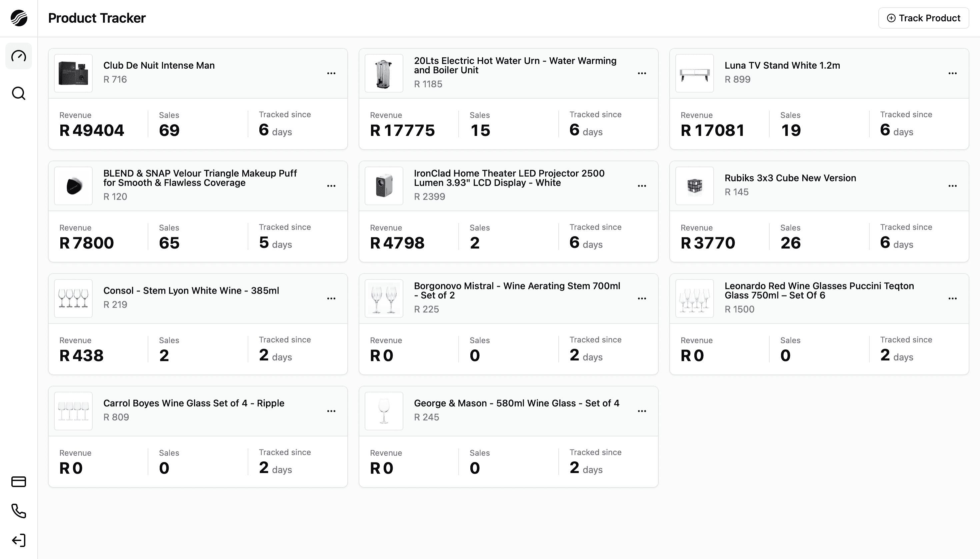
Task: Click the Rubiks cube product thumbnail
Action: 695,186
